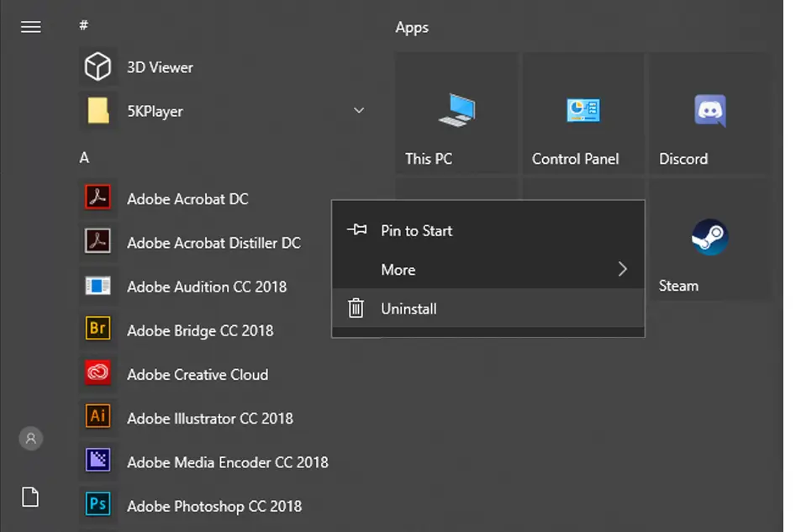
Task: Open the Documents icon in sidebar
Action: [31, 498]
